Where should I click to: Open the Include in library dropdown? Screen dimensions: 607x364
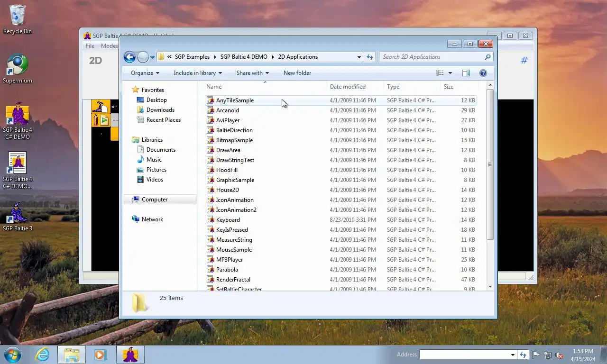pyautogui.click(x=198, y=73)
